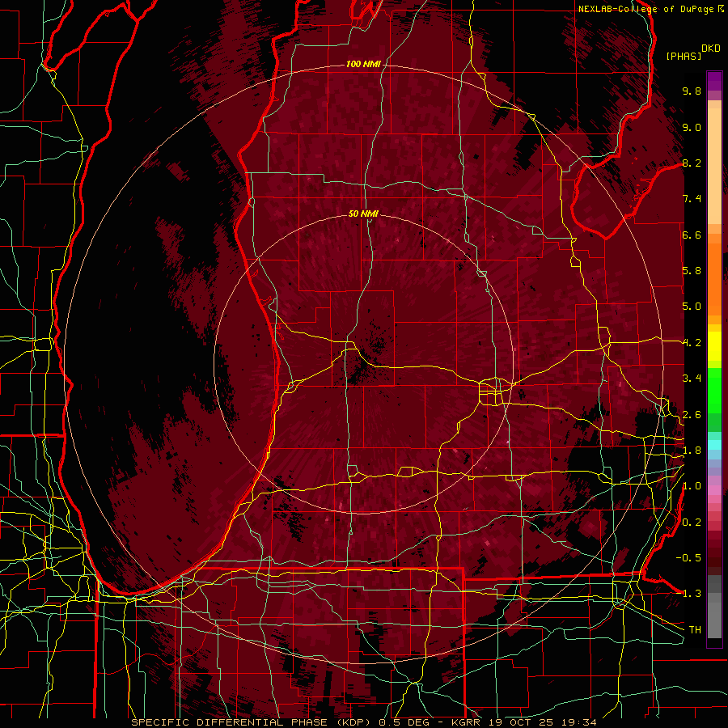Click the 100 NMI range ring label
728x728 pixels.
363,64
